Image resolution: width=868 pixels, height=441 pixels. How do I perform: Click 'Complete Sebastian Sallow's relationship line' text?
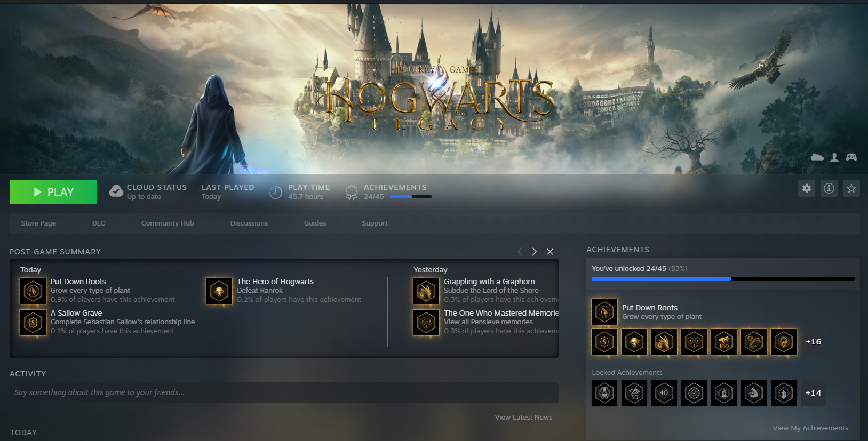123,322
